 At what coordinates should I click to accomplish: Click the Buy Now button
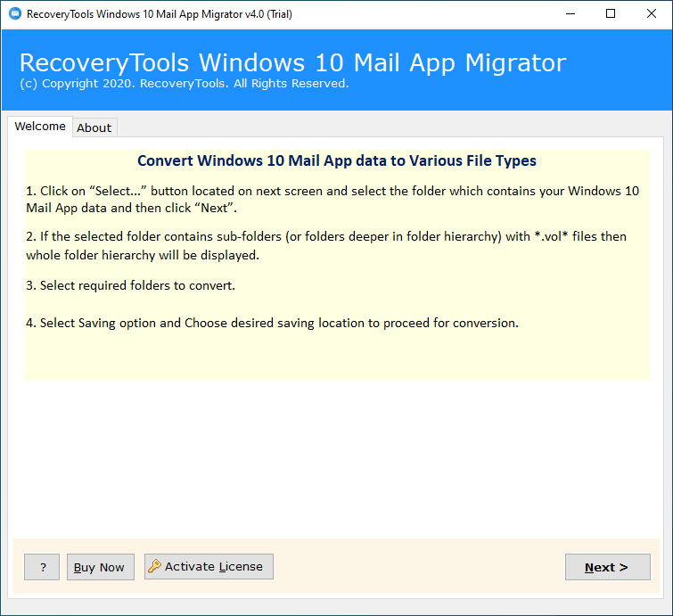pos(101,567)
